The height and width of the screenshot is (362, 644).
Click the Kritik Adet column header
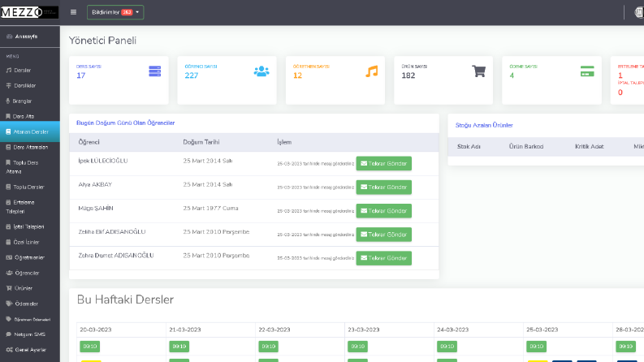point(590,147)
